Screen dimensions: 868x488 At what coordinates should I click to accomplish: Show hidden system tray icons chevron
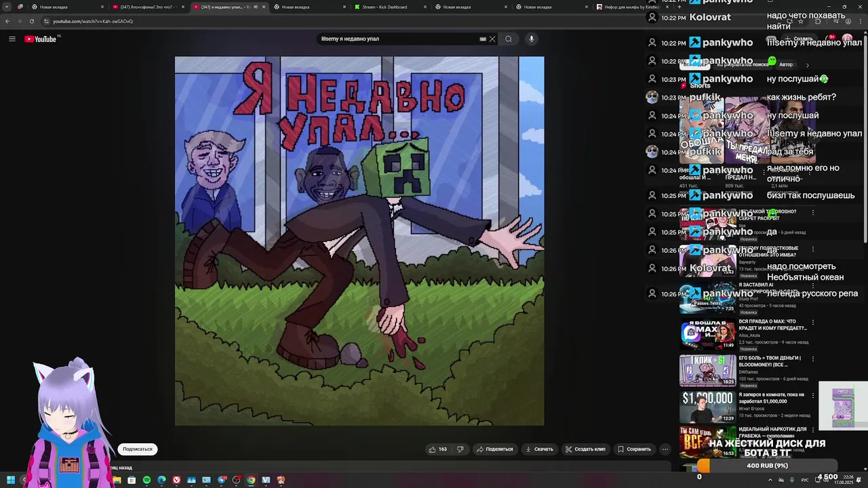tap(770, 480)
